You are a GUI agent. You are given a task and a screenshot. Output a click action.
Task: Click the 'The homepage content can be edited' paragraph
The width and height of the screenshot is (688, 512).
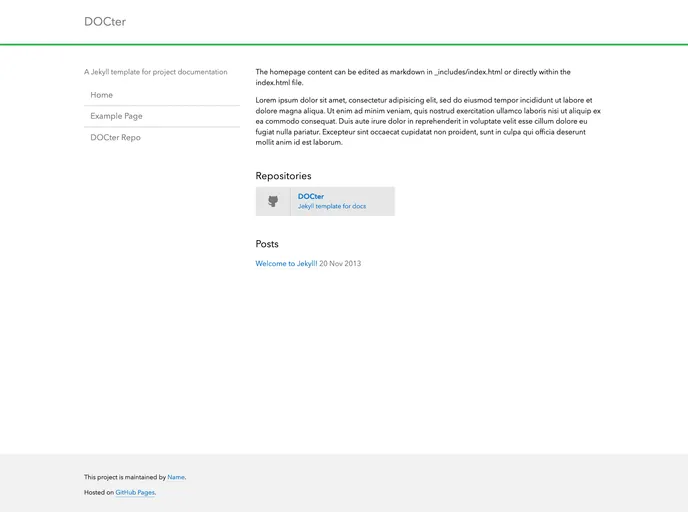coord(413,77)
